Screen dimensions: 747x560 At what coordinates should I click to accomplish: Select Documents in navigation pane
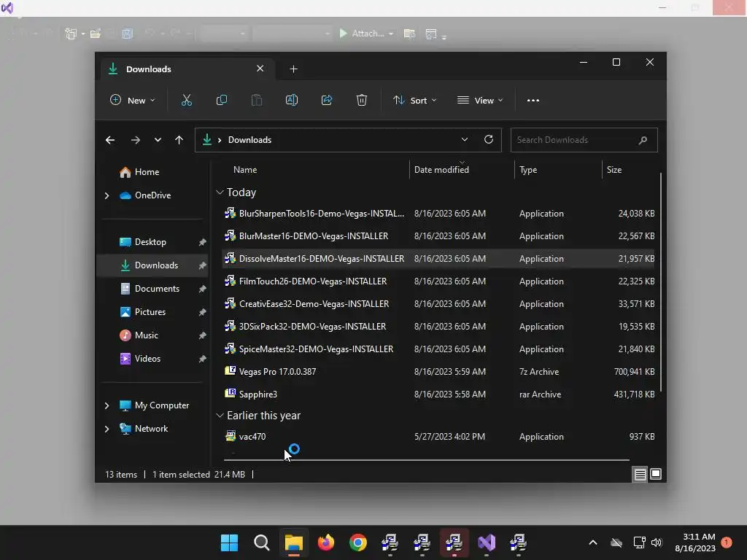pyautogui.click(x=152, y=289)
